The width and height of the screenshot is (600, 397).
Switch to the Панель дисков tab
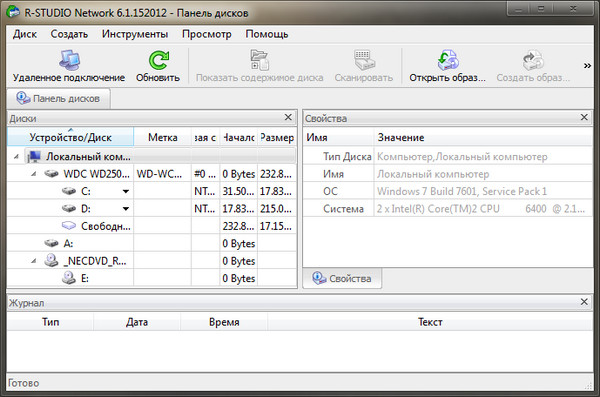tap(59, 98)
